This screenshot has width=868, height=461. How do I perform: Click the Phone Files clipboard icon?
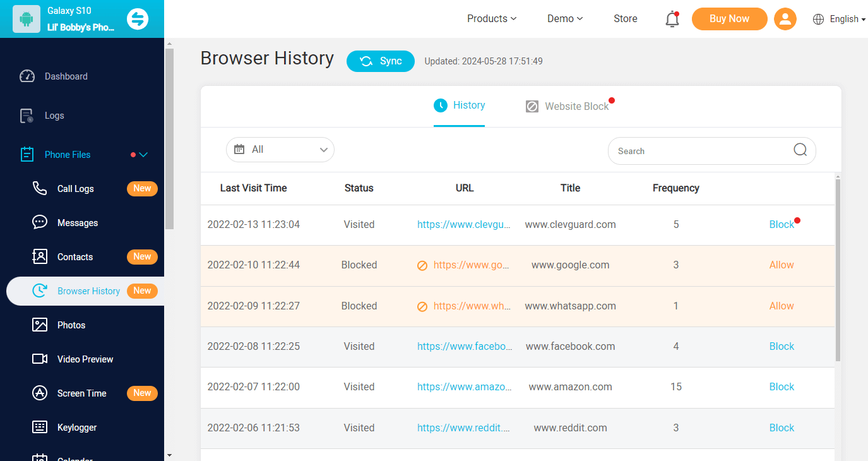[x=27, y=155]
